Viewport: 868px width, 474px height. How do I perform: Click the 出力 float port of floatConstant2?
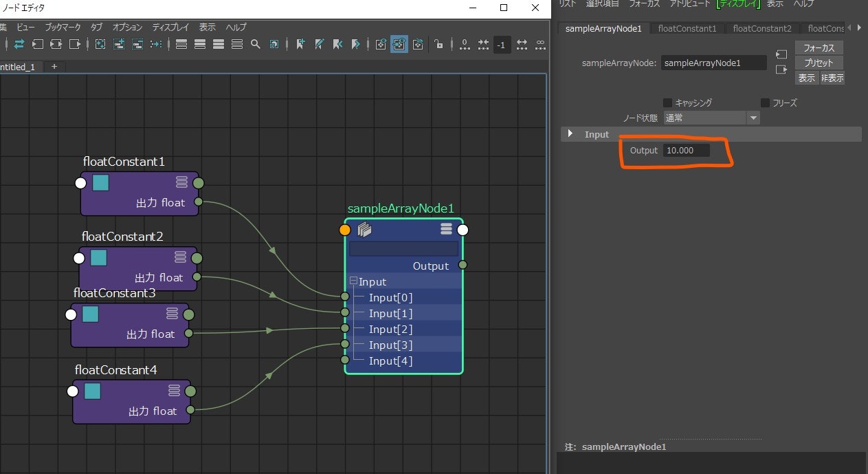197,277
